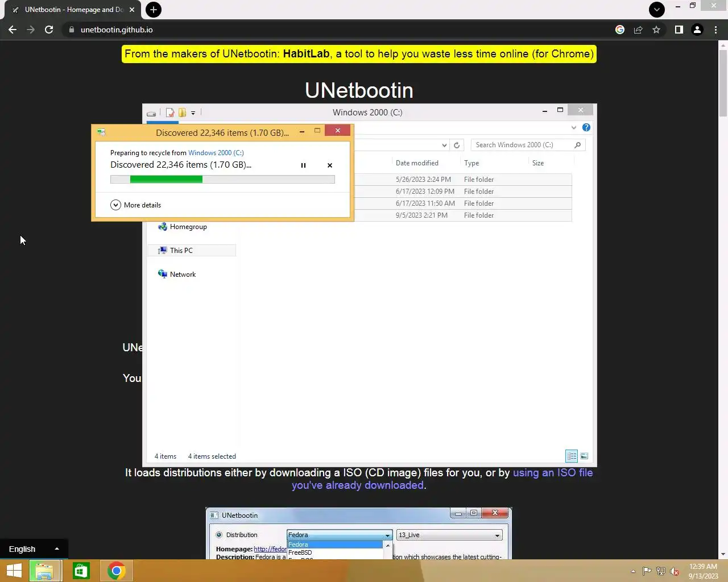The image size is (728, 582).
Task: Click the magnifier icon in Explorer search box
Action: pyautogui.click(x=578, y=145)
